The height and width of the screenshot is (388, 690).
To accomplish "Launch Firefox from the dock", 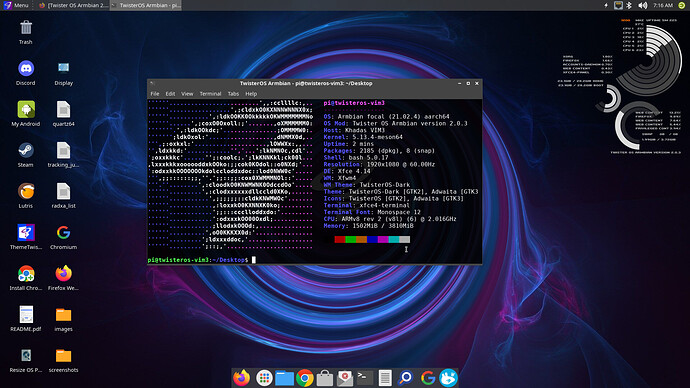I will (241, 378).
